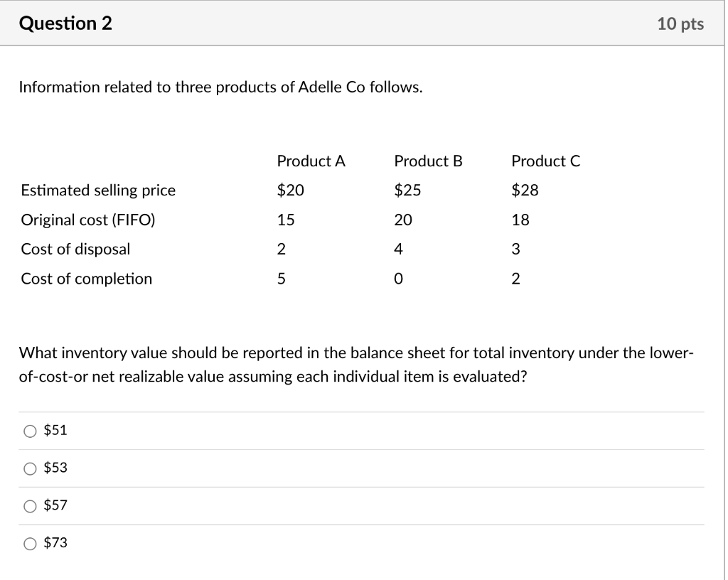
Task: Click the "$73" answer label text
Action: pyautogui.click(x=55, y=543)
